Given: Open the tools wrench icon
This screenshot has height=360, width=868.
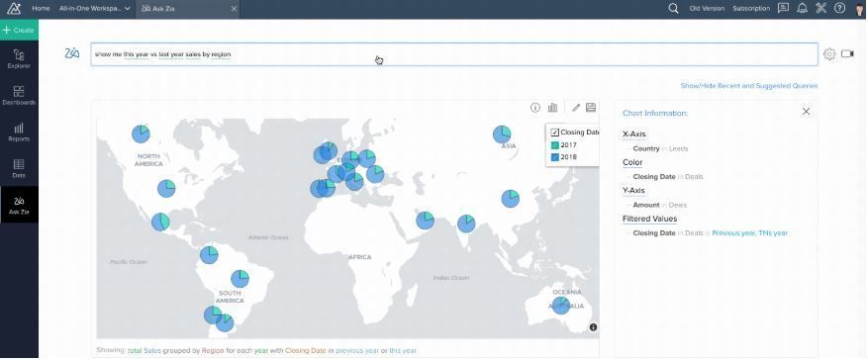Looking at the screenshot, I should (x=820, y=8).
